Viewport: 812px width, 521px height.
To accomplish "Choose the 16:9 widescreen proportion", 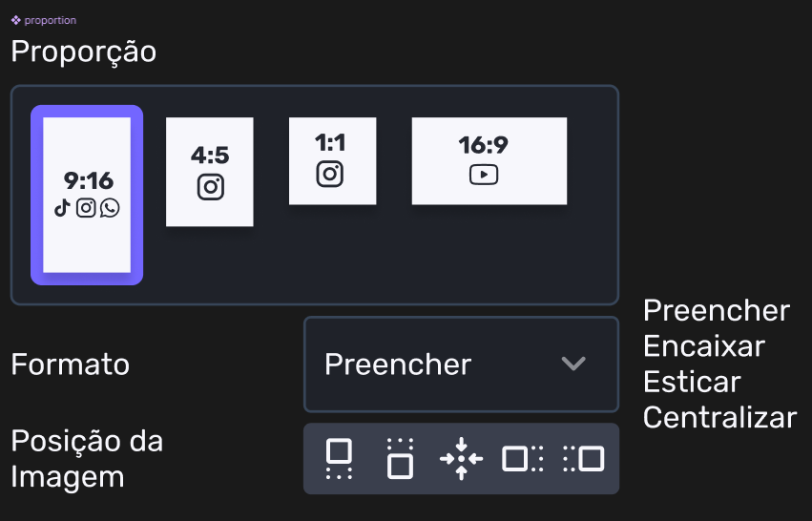I will click(489, 160).
